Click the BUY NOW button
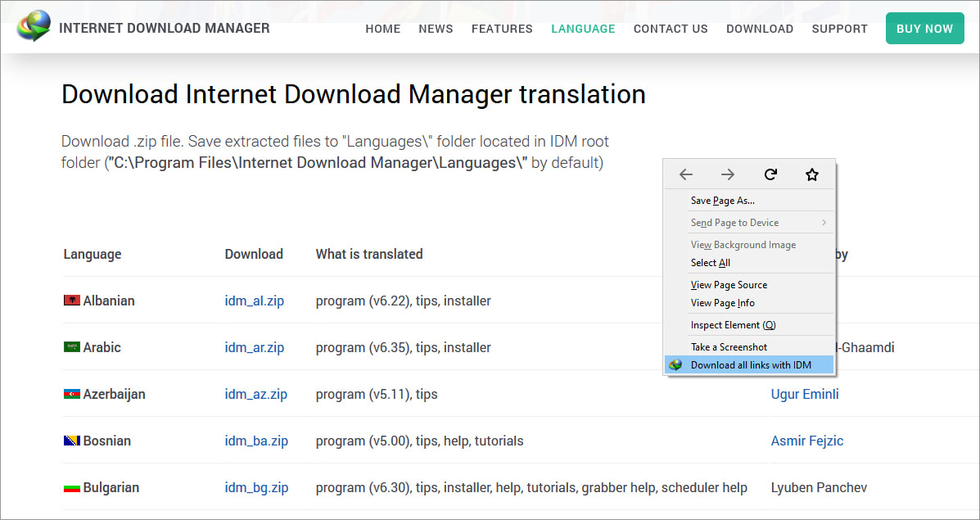Image resolution: width=980 pixels, height=520 pixels. [924, 28]
